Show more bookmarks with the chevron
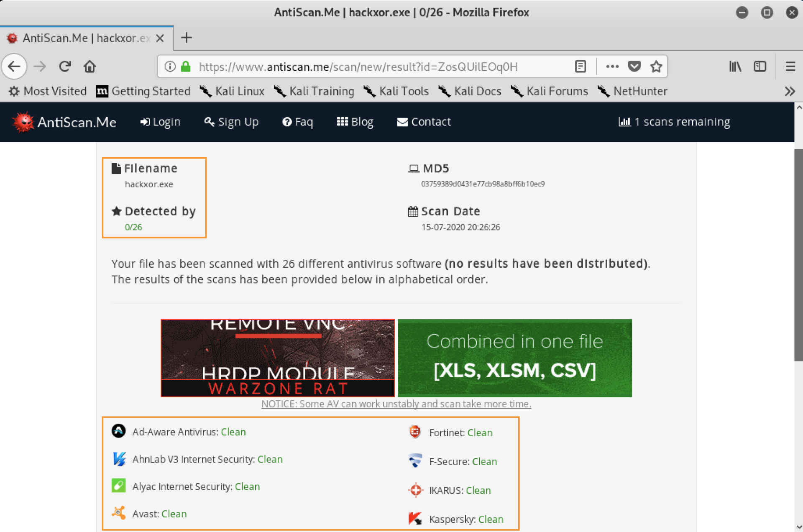803x532 pixels. point(790,91)
